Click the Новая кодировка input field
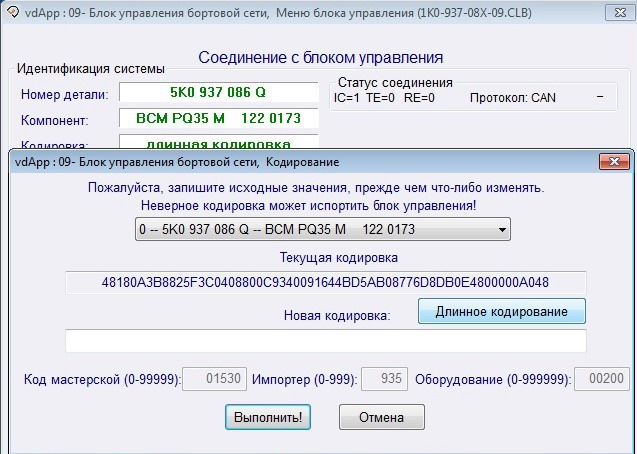Viewport: 637px width, 454px height. tap(326, 341)
